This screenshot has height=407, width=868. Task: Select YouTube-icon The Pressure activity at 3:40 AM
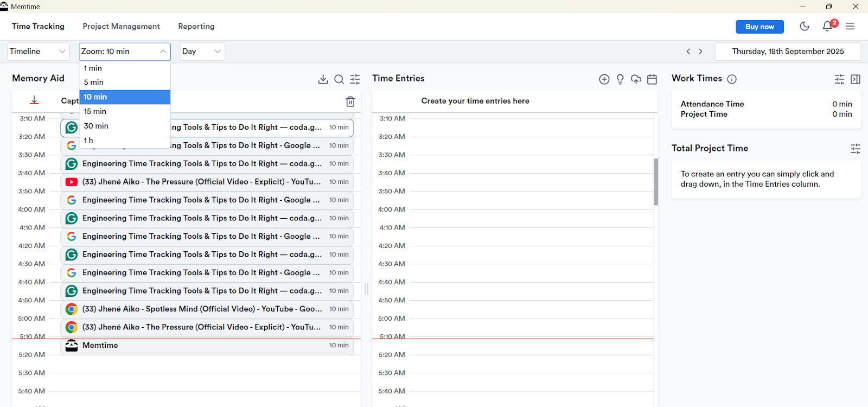tap(207, 182)
